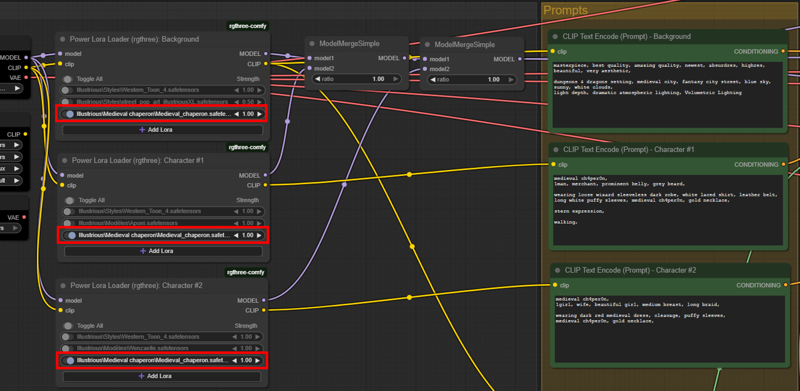This screenshot has width=800, height=391.
Task: Click the rgthree-comfy badge above Character #2 Lora Loader
Action: point(246,272)
